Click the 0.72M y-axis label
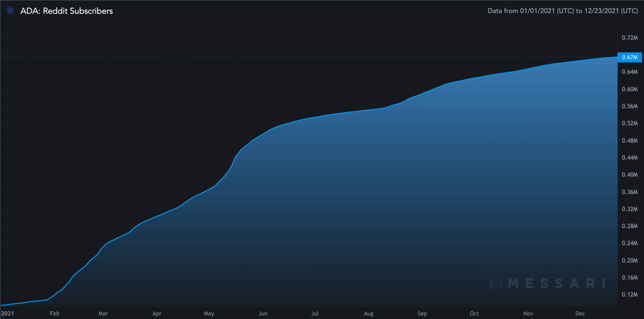The width and height of the screenshot is (644, 319). (x=630, y=38)
